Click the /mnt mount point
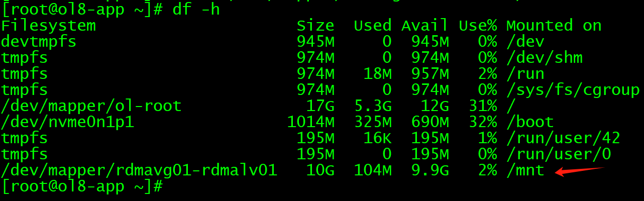 pyautogui.click(x=525, y=170)
